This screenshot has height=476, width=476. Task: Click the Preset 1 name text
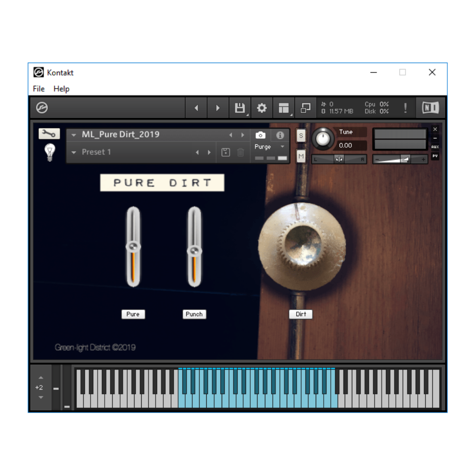point(96,152)
